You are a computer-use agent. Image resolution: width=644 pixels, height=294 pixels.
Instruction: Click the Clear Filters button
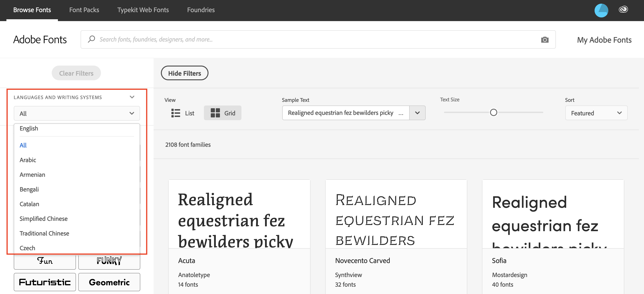coord(76,73)
